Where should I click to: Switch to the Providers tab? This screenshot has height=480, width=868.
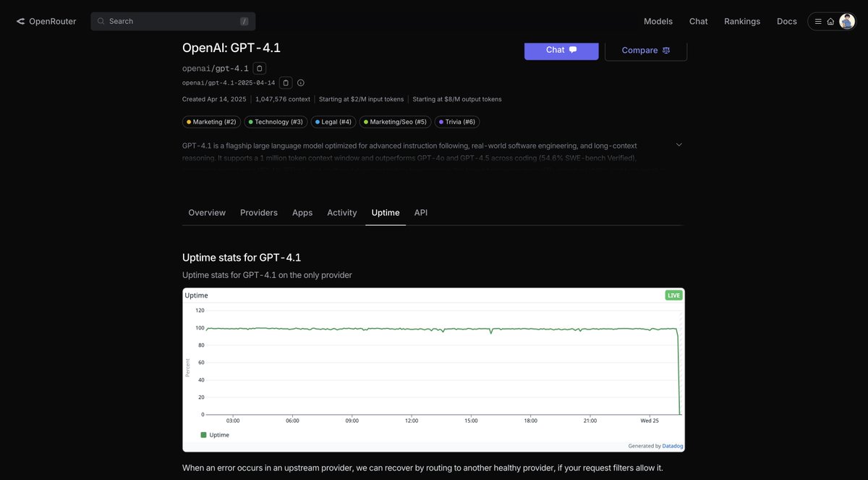point(259,212)
